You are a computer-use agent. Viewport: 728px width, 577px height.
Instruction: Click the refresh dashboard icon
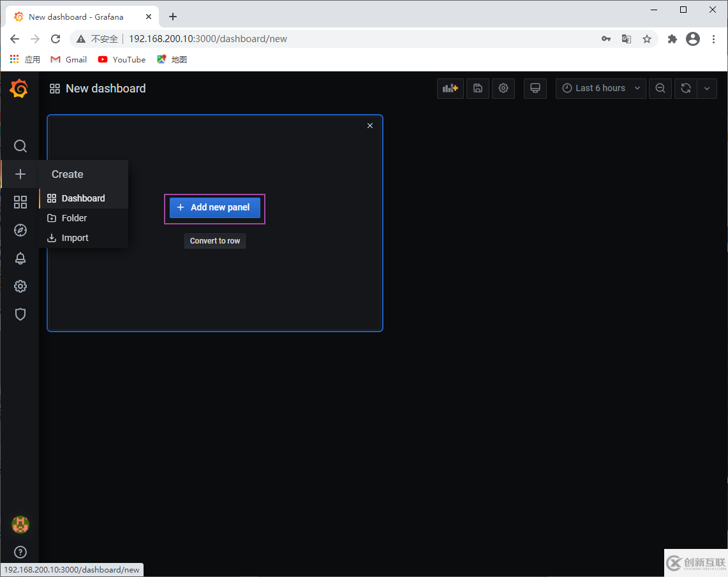[x=685, y=88]
